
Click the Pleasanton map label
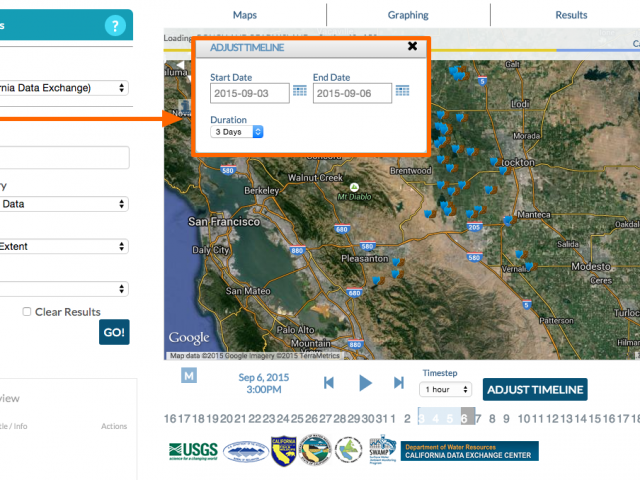364,258
